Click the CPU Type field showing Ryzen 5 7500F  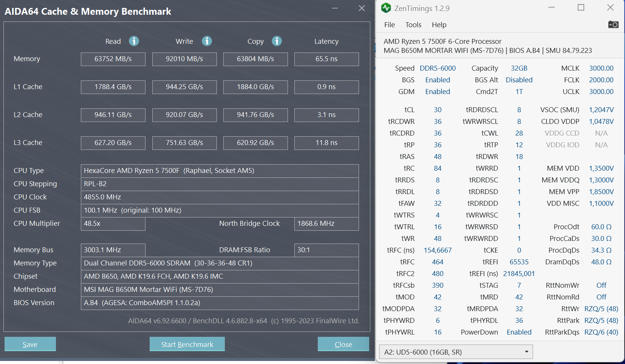[220, 171]
